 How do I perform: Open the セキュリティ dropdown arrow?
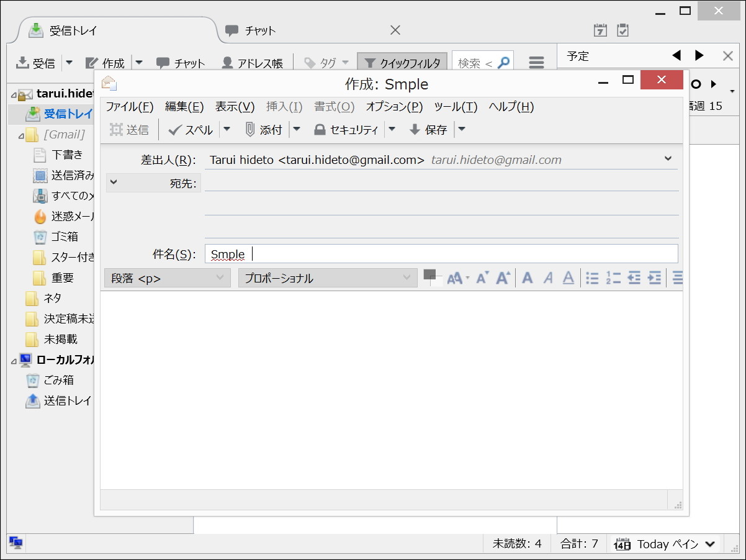(x=392, y=130)
